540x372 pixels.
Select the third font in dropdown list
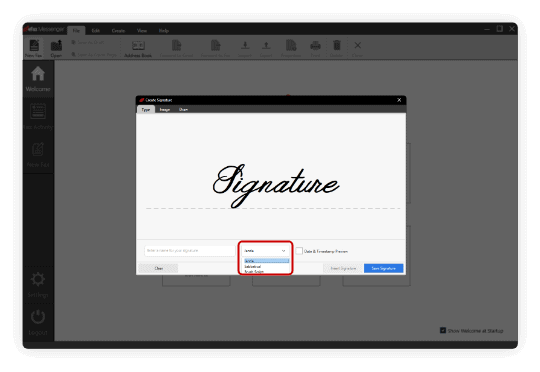267,271
